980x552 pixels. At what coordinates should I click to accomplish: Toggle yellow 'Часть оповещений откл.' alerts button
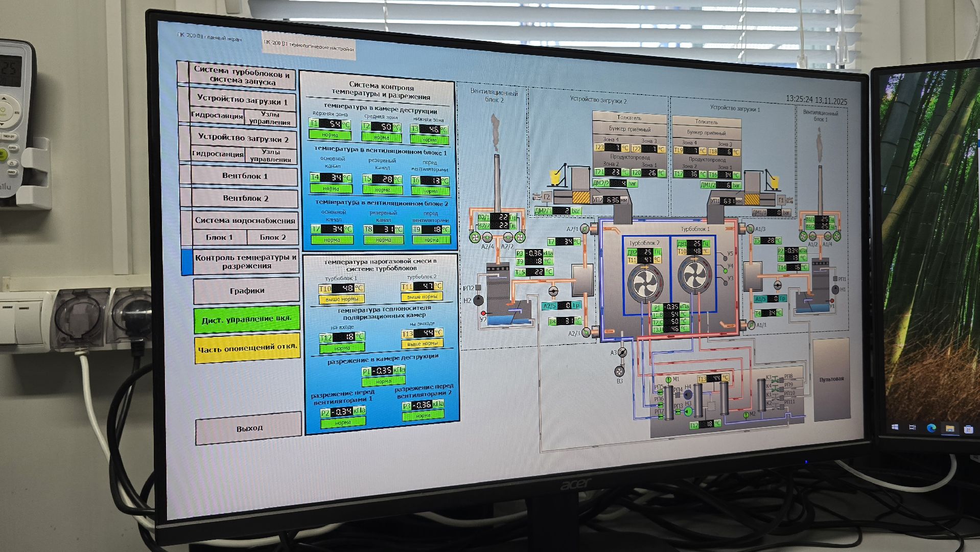click(247, 349)
